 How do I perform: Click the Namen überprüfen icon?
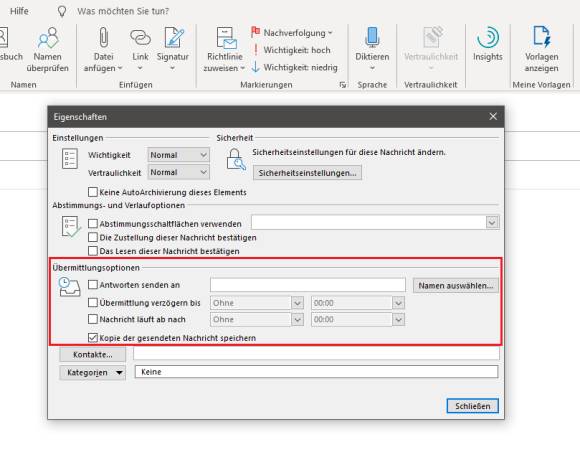(48, 38)
